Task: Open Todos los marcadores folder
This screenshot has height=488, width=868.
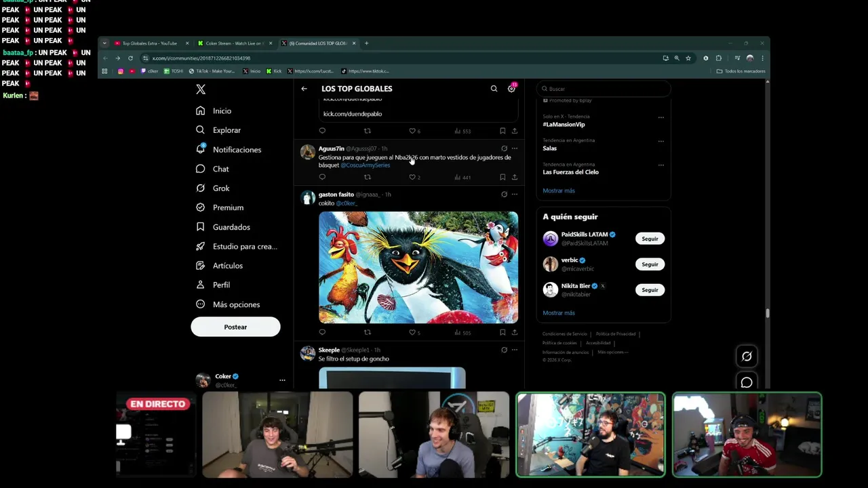Action: (741, 71)
